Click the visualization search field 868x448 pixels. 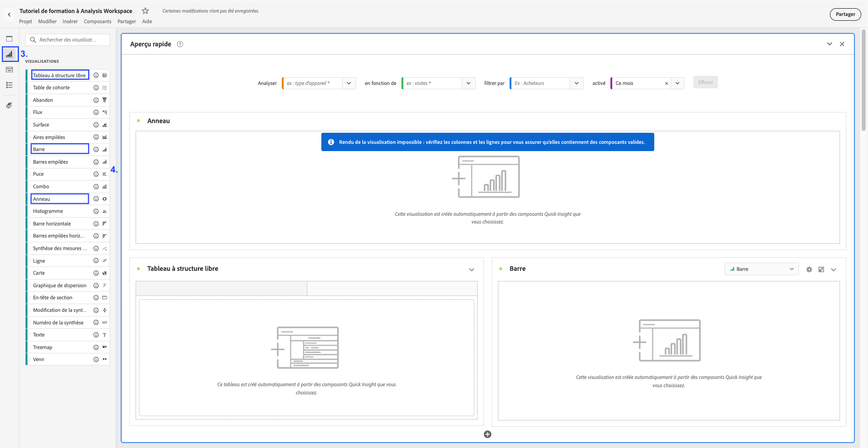pyautogui.click(x=68, y=40)
